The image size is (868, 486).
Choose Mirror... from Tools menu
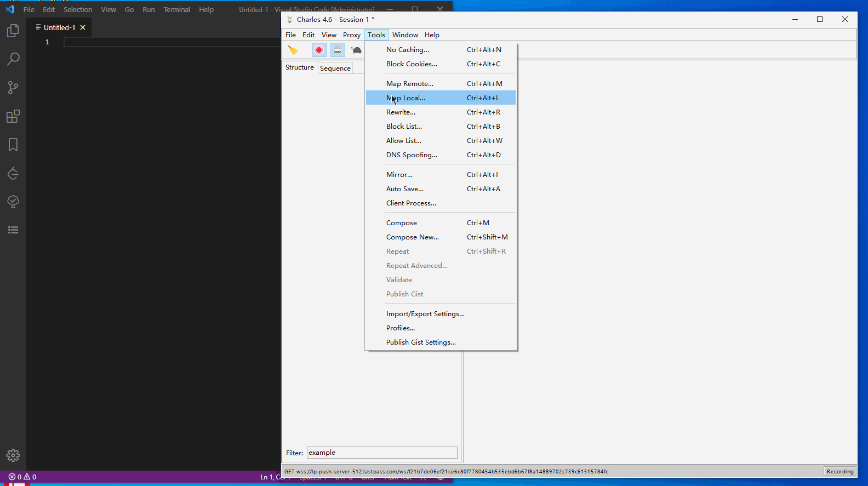pos(441,175)
